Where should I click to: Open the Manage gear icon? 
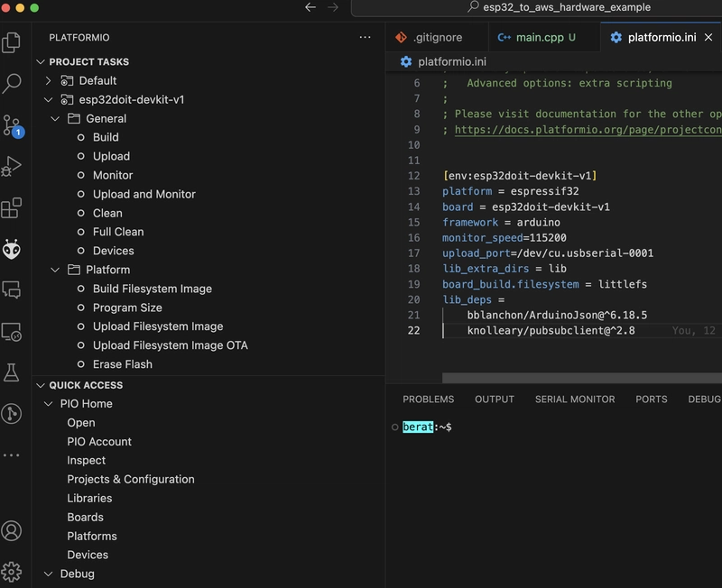12,572
